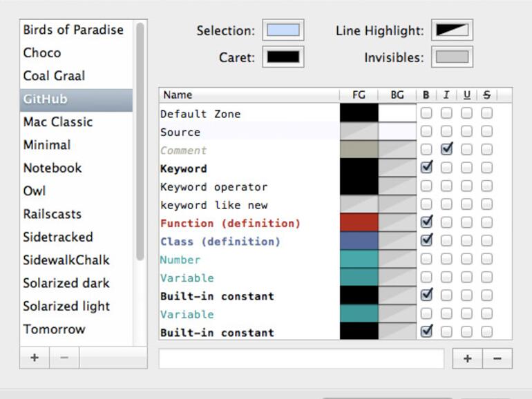Select the Solarized dark theme
Image resolution: width=532 pixels, height=399 pixels.
tap(67, 283)
